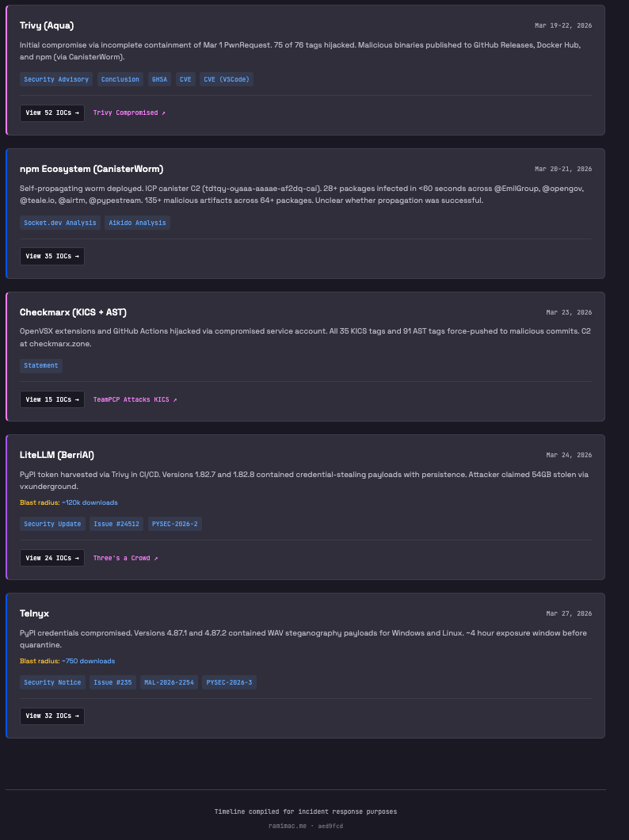Open the GHSA reference tag
This screenshot has width=629, height=840.
pos(159,79)
